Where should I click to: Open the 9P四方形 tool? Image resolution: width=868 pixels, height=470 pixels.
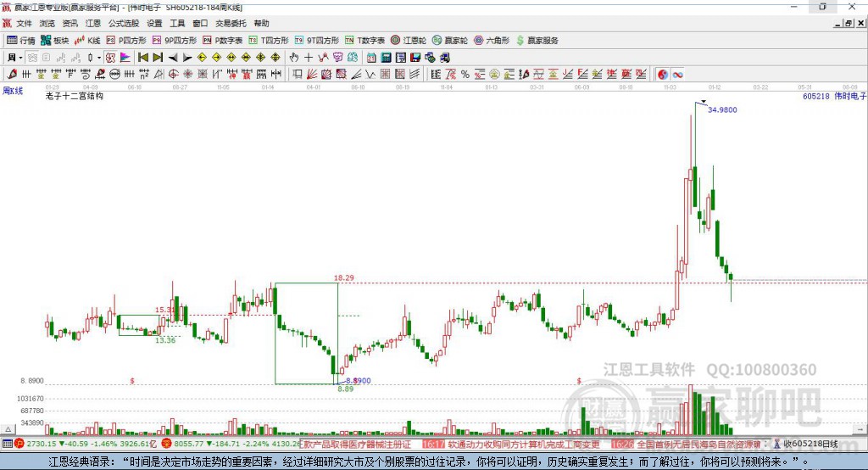coord(175,41)
